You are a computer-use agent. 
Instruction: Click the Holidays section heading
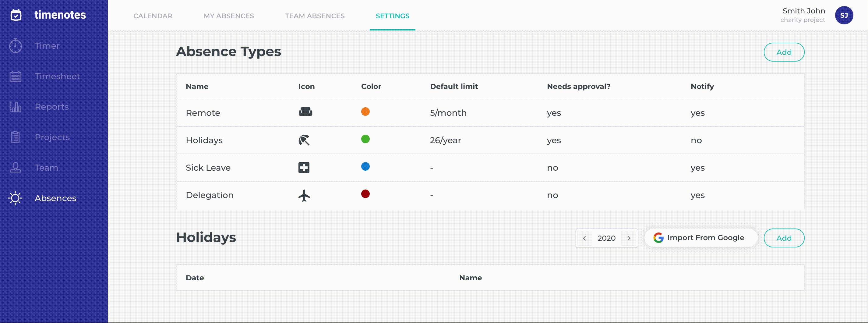pyautogui.click(x=206, y=237)
